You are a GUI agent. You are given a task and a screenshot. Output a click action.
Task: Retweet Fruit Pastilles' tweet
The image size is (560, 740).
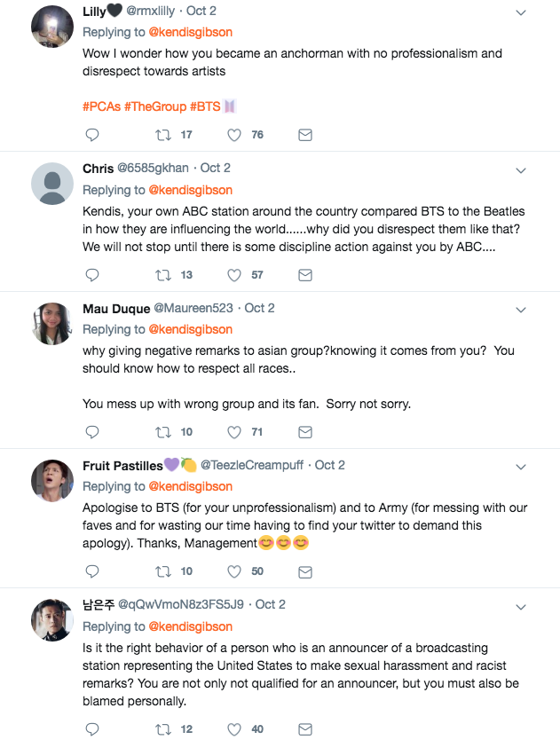point(163,571)
